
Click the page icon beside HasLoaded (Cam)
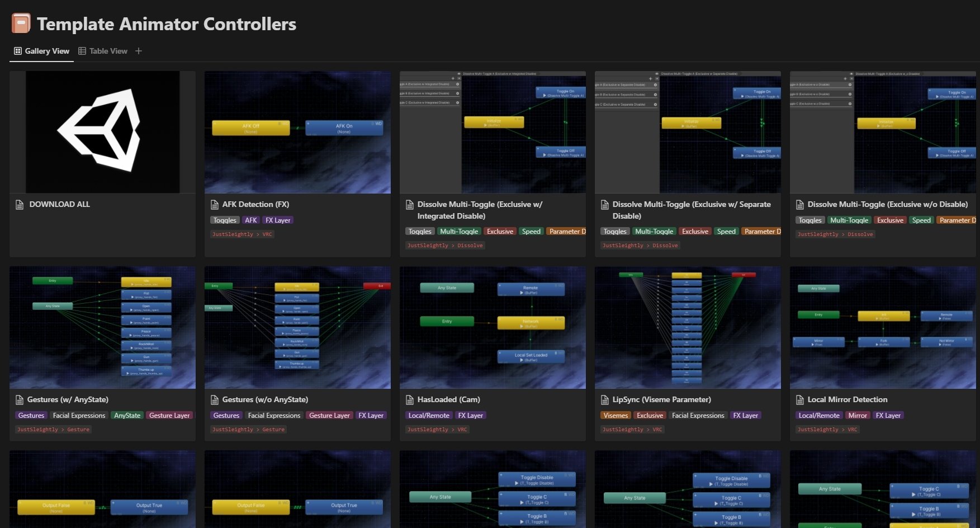pyautogui.click(x=410, y=399)
